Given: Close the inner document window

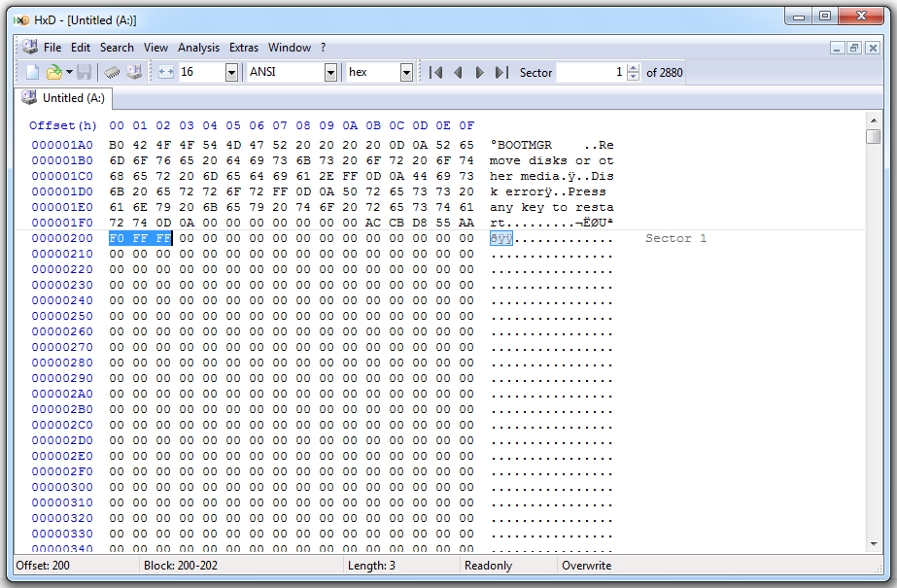Looking at the screenshot, I should pyautogui.click(x=873, y=48).
